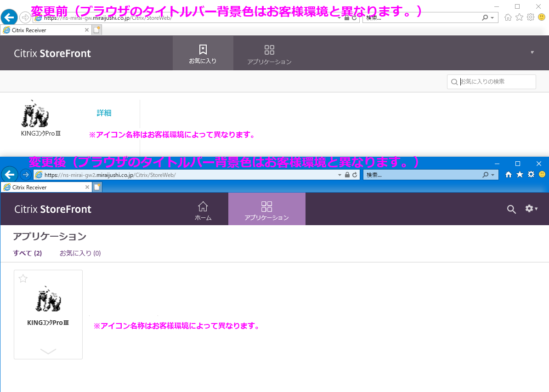Click the お気に入りの検索 search field
This screenshot has width=549, height=392.
(491, 82)
